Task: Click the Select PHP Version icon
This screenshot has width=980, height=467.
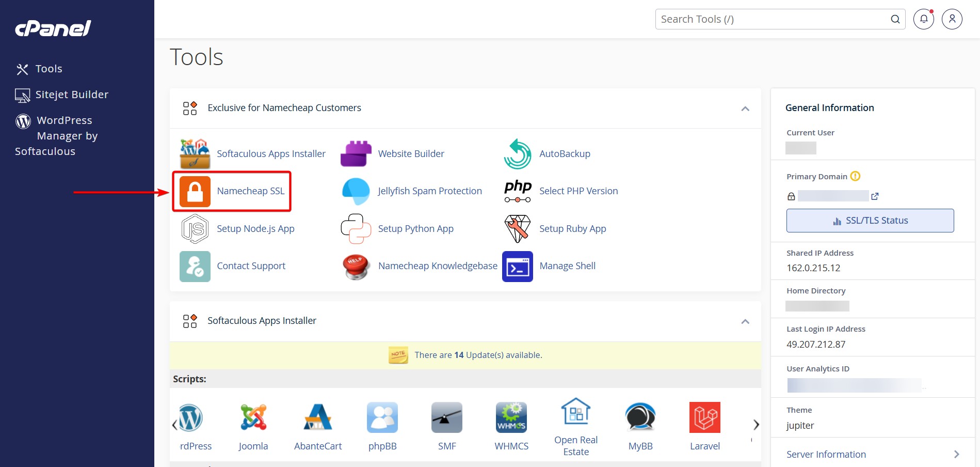Action: click(x=518, y=191)
